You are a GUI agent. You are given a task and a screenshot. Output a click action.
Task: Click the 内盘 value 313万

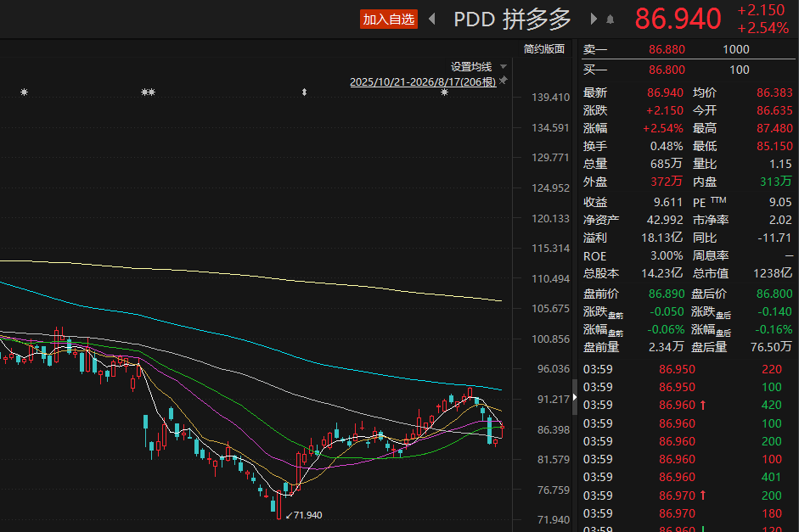776,182
